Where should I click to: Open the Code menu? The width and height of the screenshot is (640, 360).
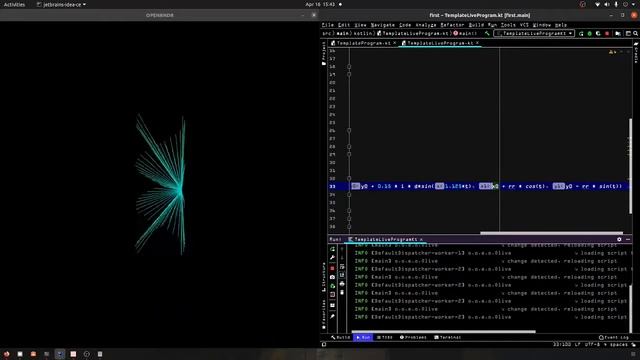(405, 25)
